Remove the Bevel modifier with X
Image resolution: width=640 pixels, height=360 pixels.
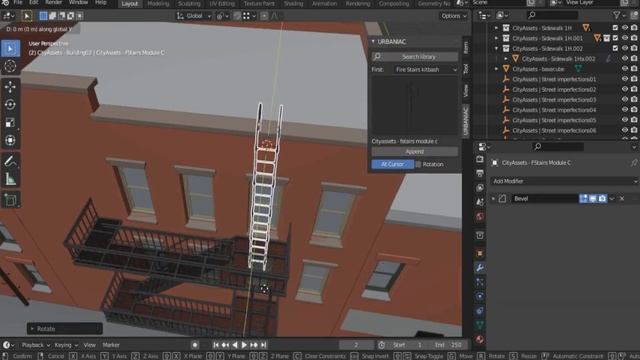point(622,199)
